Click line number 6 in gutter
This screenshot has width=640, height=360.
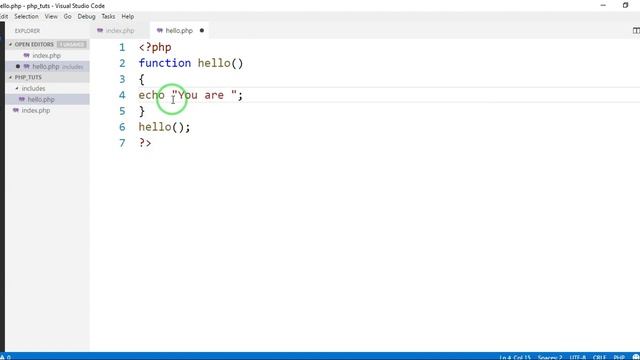pos(122,127)
